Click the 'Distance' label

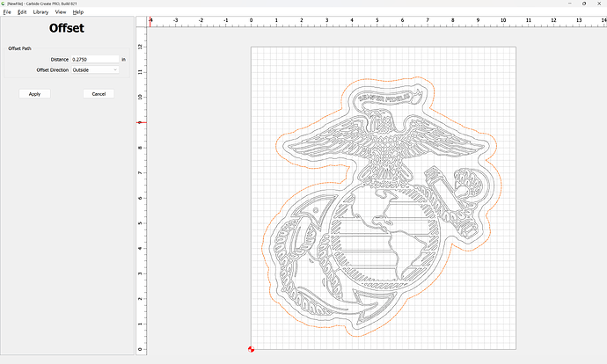(60, 59)
